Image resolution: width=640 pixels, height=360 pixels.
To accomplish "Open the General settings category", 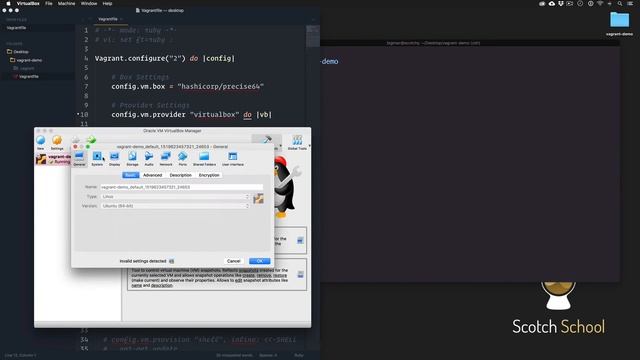I will pos(79,158).
